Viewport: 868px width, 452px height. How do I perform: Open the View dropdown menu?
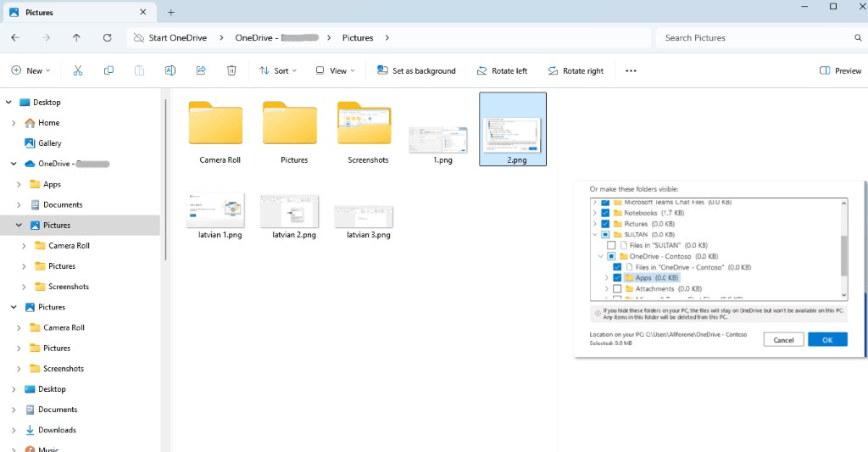click(x=335, y=71)
